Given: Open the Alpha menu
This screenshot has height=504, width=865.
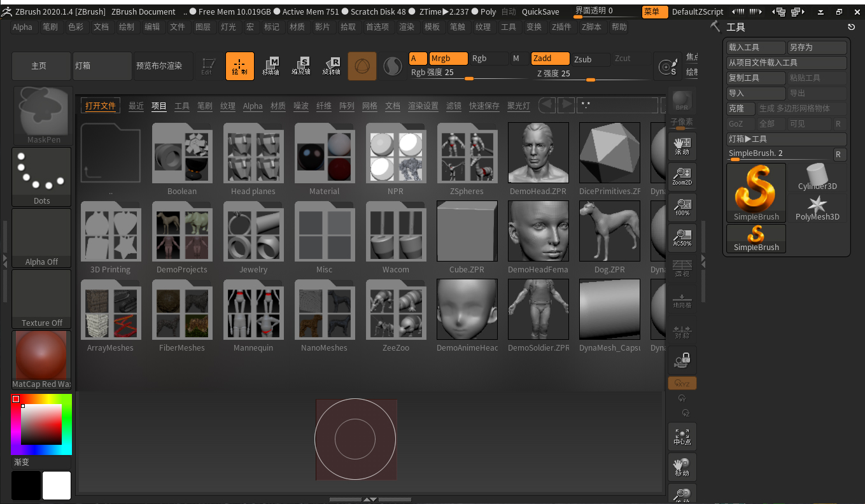Looking at the screenshot, I should click(22, 27).
